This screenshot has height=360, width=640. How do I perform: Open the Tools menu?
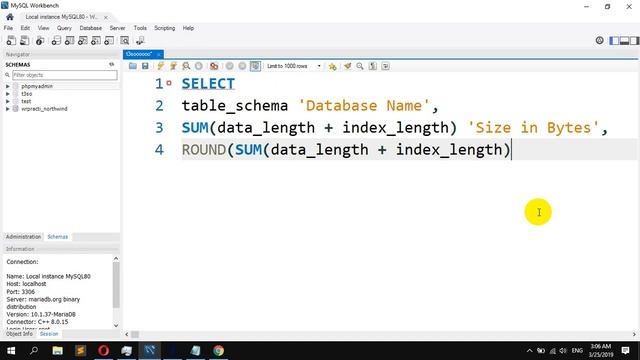140,28
